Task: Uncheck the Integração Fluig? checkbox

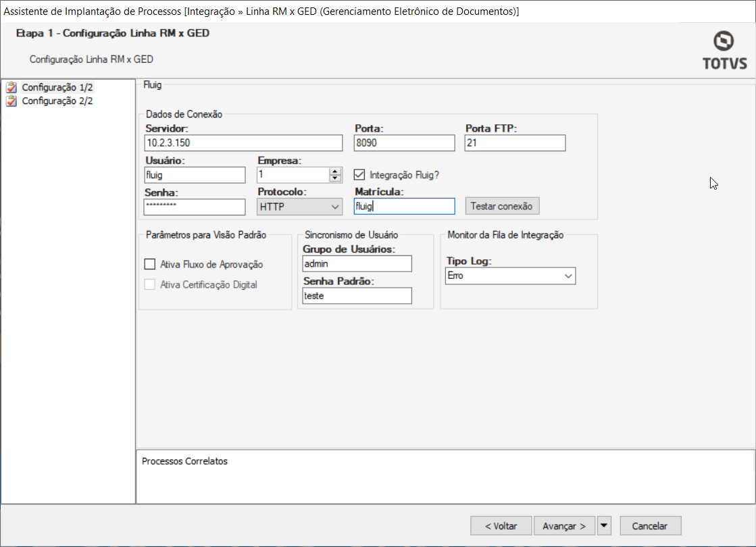Action: click(x=359, y=174)
